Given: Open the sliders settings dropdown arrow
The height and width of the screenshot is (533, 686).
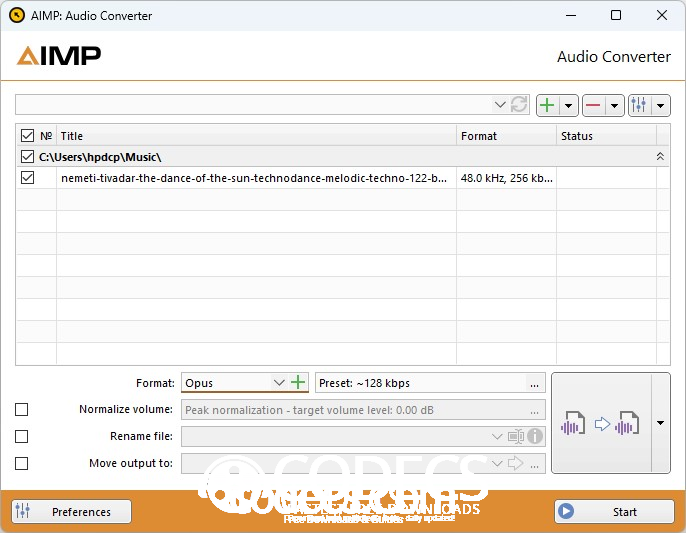Looking at the screenshot, I should point(661,105).
